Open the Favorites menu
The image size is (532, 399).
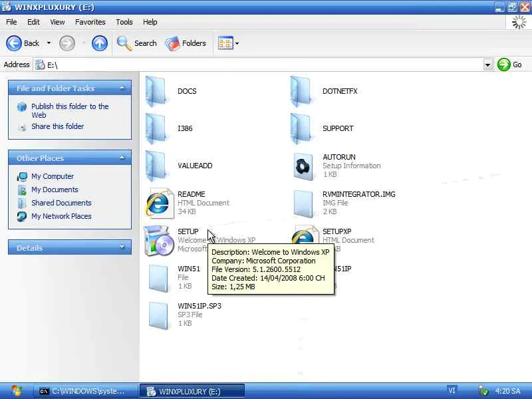coord(90,22)
